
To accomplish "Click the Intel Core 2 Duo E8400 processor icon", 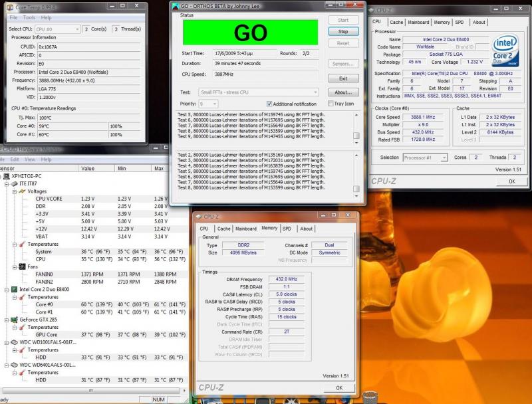I will pyautogui.click(x=14, y=290).
